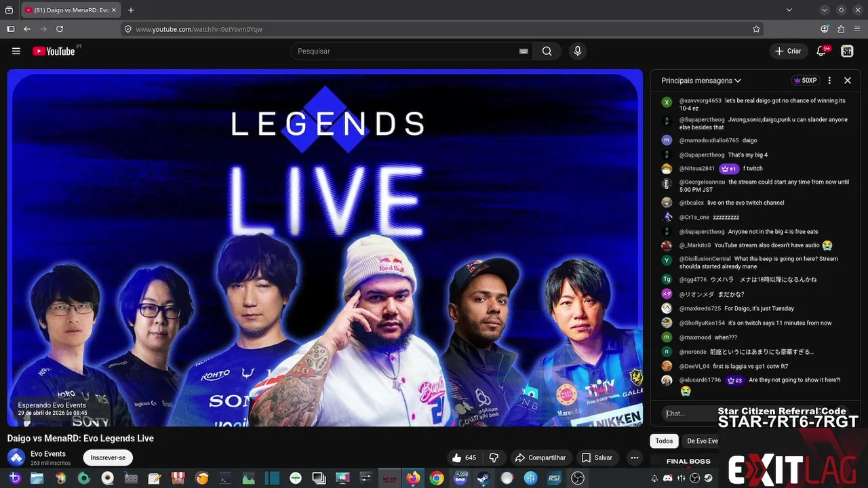The height and width of the screenshot is (488, 868).
Task: Open the Principais mensagens chat dropdown
Action: pyautogui.click(x=701, y=81)
